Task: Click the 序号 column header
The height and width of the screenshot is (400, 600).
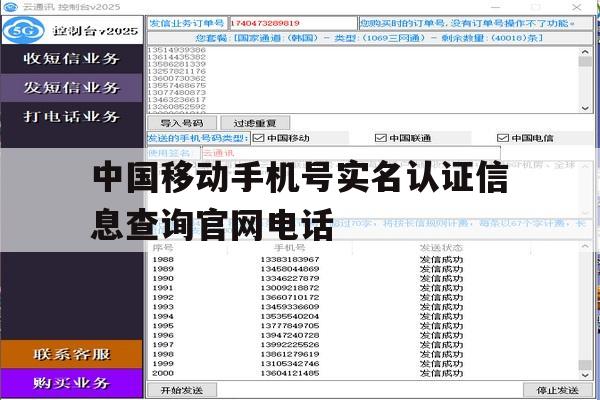Action: coord(163,248)
